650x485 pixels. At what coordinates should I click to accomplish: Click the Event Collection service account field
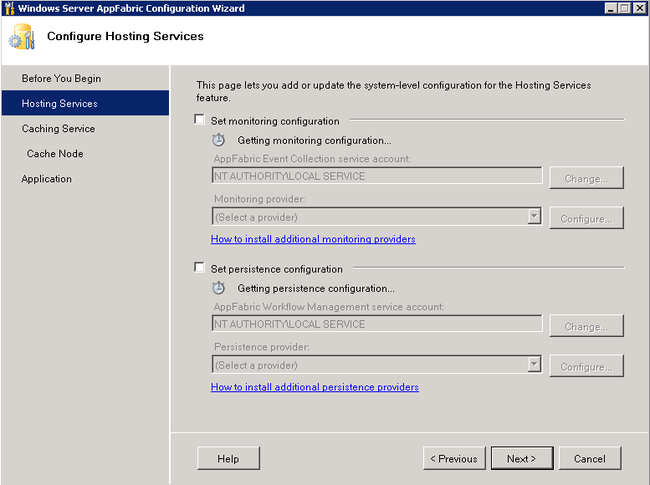pyautogui.click(x=377, y=176)
